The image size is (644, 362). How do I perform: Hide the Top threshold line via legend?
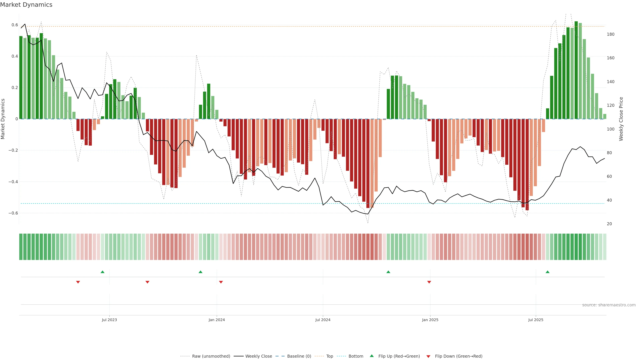point(330,356)
